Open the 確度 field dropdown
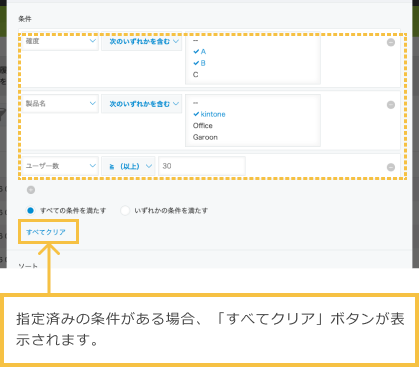 (x=60, y=41)
